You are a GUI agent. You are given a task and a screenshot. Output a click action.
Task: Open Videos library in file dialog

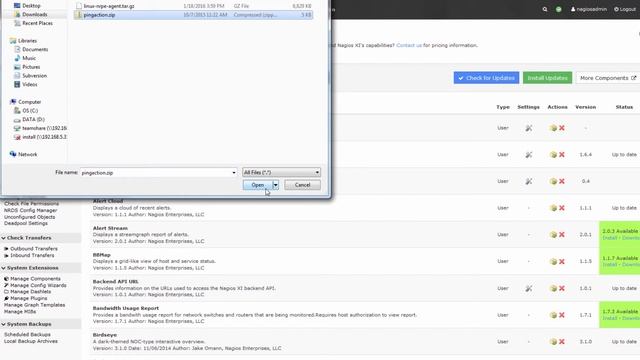29,84
